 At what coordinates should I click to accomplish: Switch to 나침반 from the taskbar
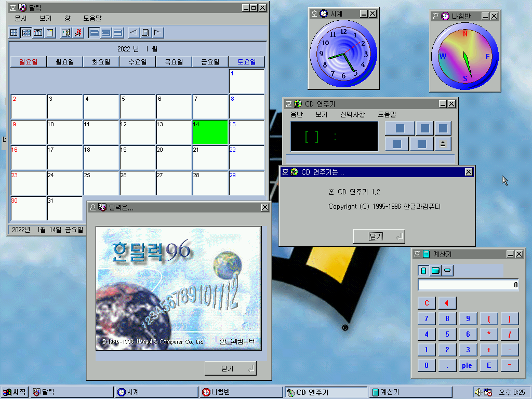[242, 392]
